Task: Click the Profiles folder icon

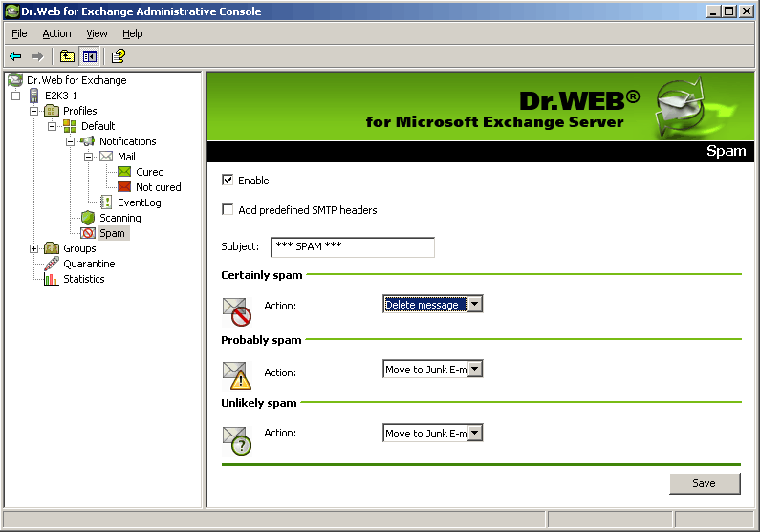Action: [52, 111]
